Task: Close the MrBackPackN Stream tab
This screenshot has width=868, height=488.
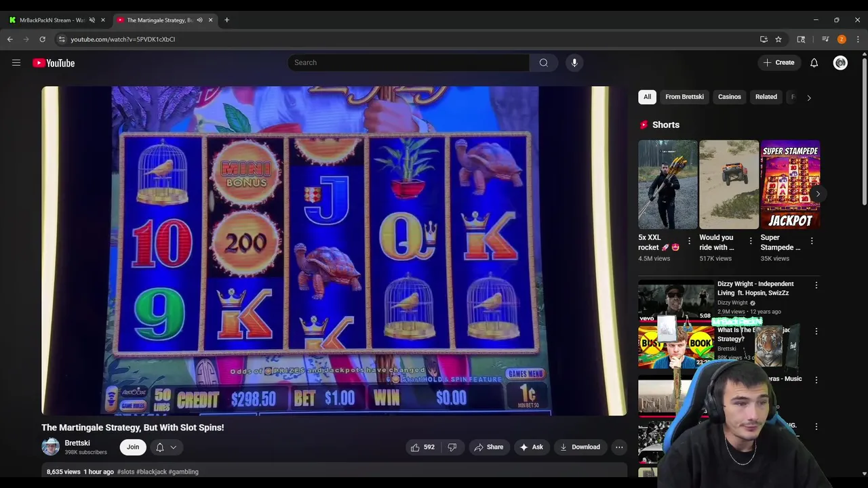Action: point(103,20)
